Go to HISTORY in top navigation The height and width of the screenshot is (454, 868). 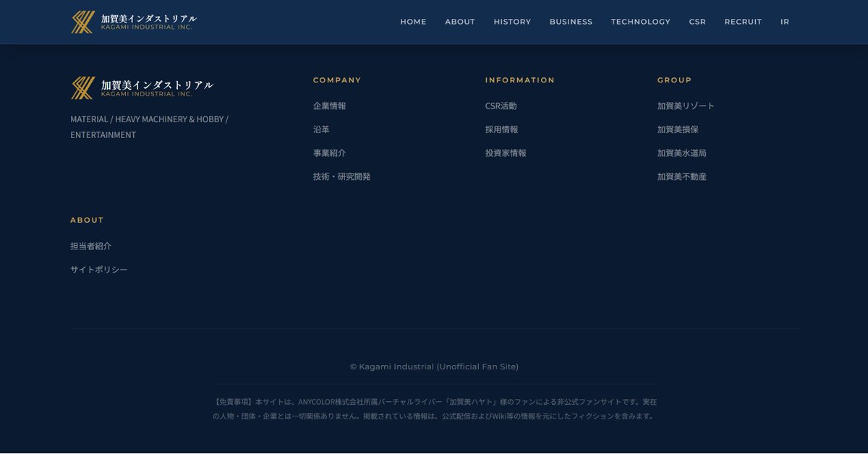(x=512, y=22)
